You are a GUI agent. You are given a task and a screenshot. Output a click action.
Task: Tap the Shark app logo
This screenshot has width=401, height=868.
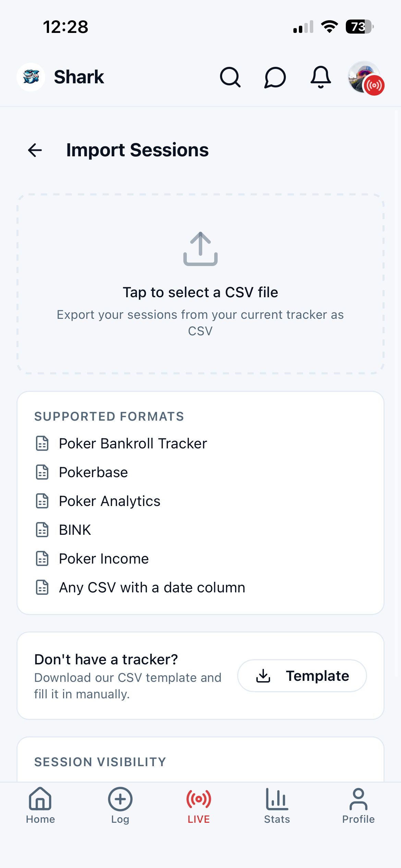(31, 77)
